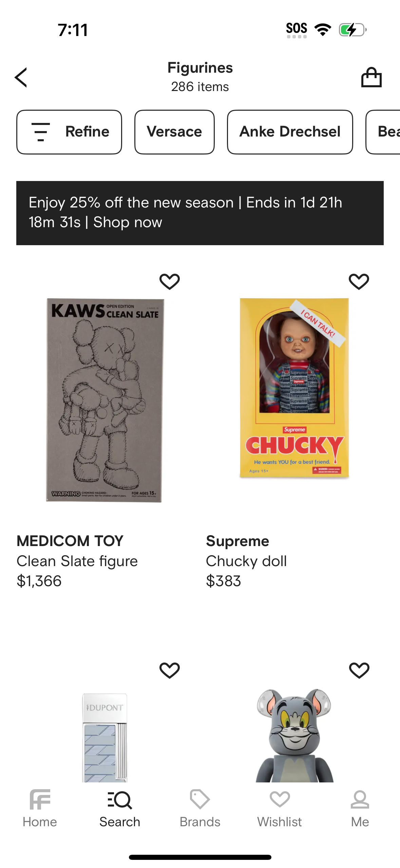Open the Wishlist tab
400x868 pixels.
coord(280,809)
